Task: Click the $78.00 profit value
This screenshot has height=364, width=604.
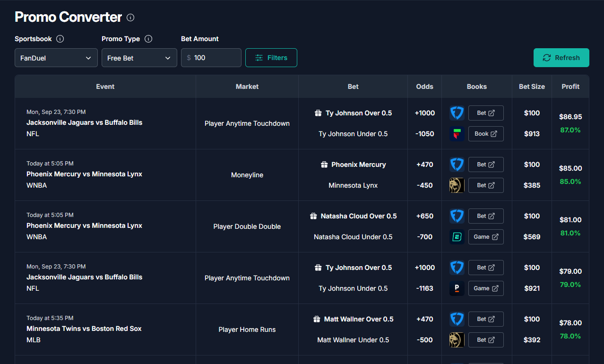Action: point(570,323)
